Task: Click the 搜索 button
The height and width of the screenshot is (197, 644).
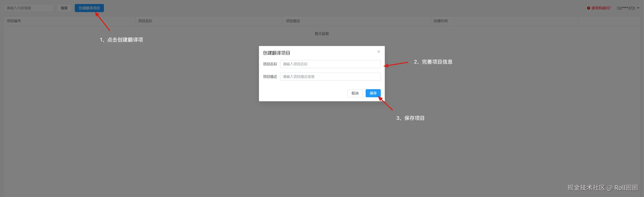Action: 64,8
